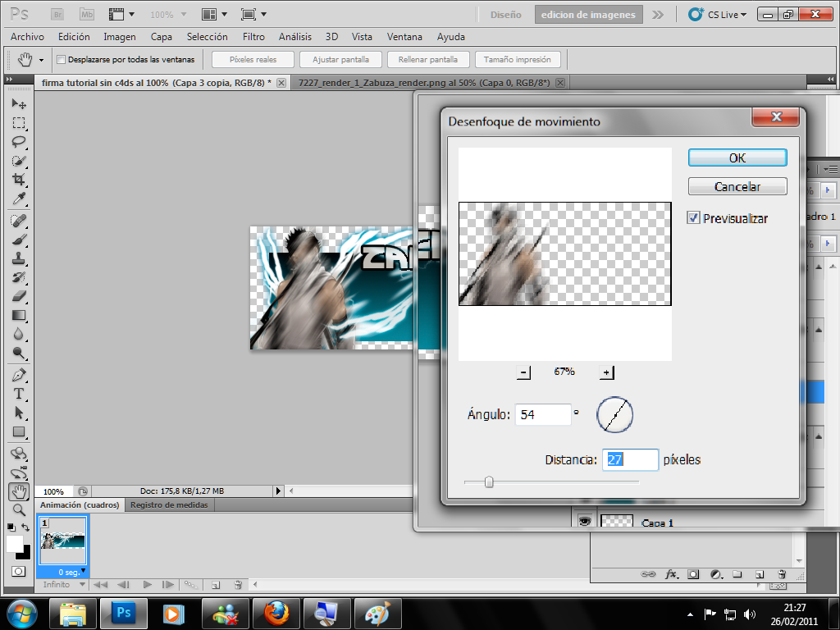Image resolution: width=840 pixels, height=630 pixels.
Task: Select the Spot Healing Brush tool
Action: click(x=19, y=220)
